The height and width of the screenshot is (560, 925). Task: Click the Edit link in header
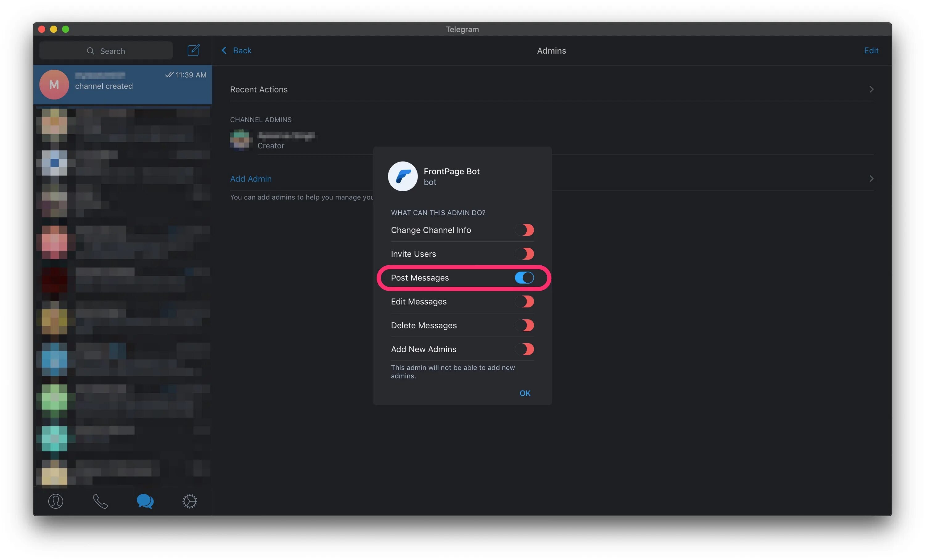[x=871, y=50]
